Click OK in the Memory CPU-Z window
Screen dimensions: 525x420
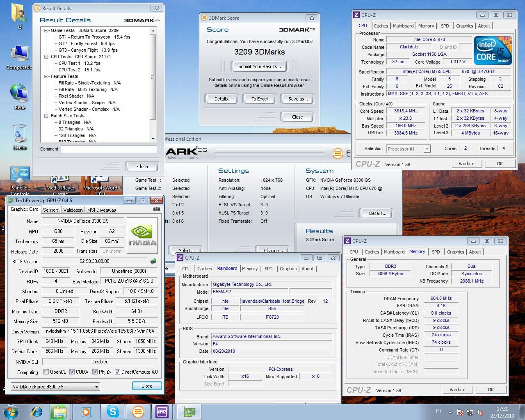tap(491, 390)
